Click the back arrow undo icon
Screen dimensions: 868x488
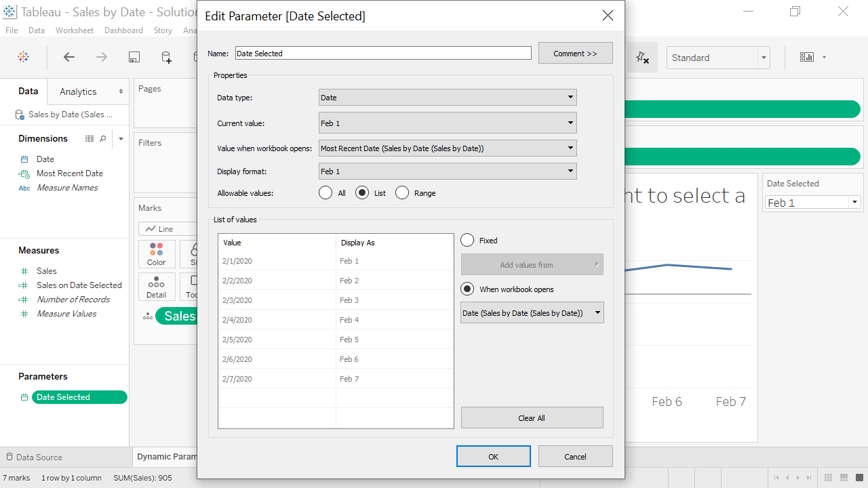coord(68,58)
